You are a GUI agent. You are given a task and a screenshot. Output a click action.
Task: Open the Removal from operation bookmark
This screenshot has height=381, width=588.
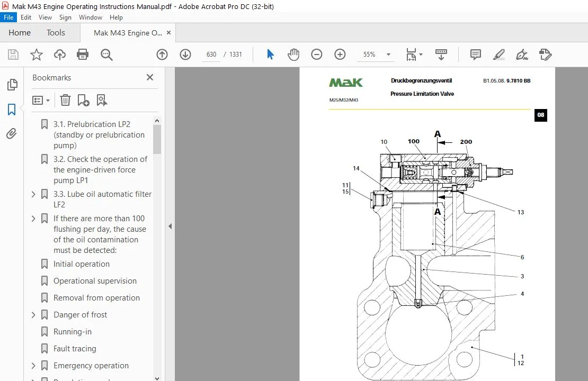97,298
